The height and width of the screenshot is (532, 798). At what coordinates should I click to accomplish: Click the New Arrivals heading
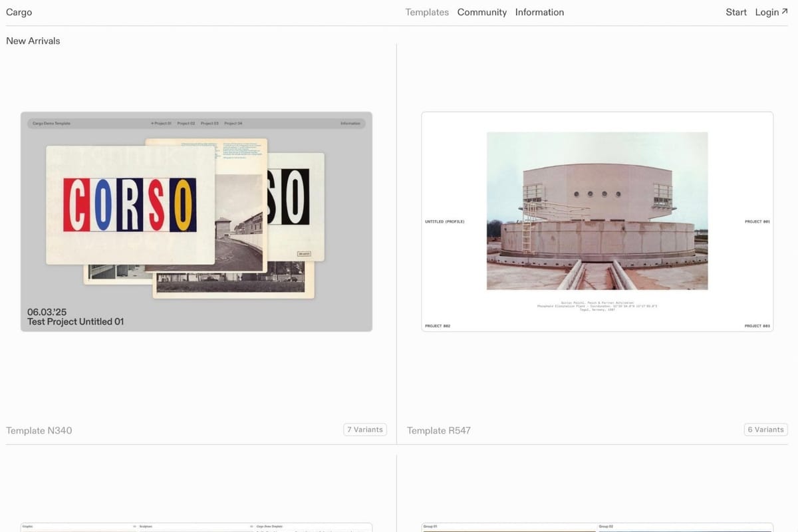pos(33,41)
